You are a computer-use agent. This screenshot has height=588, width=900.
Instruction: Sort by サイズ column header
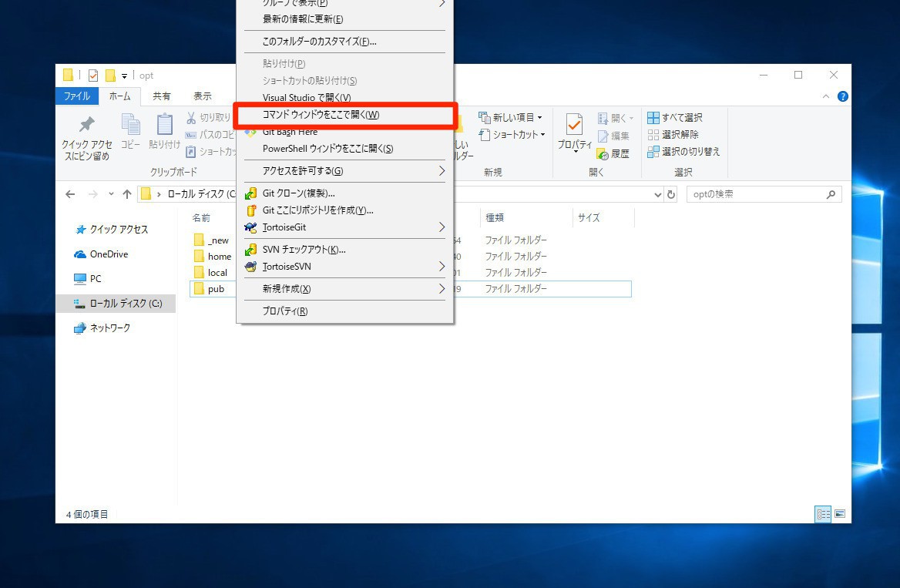point(589,218)
